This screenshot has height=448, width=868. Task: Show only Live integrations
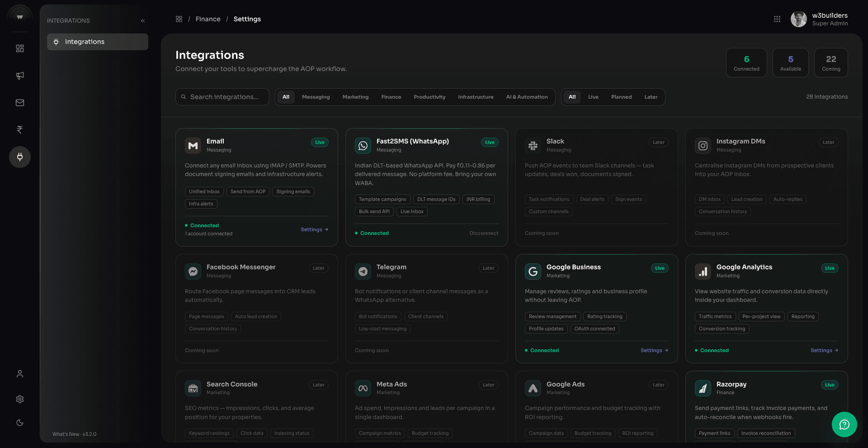point(593,97)
